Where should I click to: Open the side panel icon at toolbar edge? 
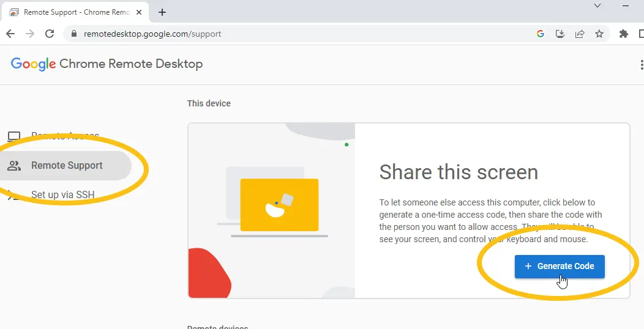[x=641, y=34]
